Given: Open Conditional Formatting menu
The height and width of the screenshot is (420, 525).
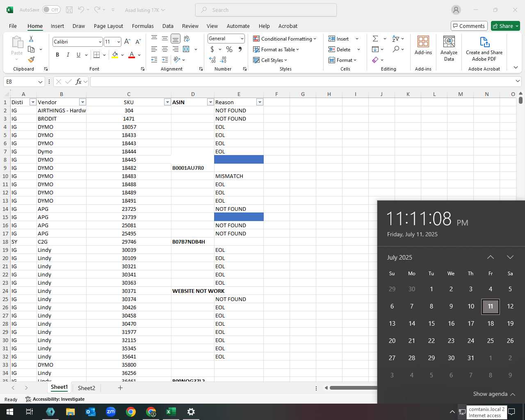Looking at the screenshot, I should pos(285,39).
